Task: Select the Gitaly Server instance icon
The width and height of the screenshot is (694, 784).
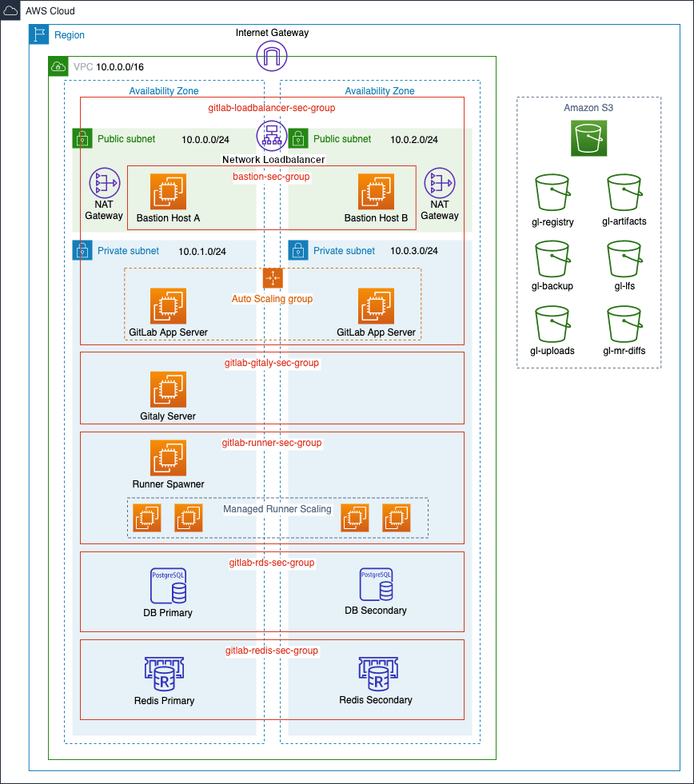Action: 169,388
